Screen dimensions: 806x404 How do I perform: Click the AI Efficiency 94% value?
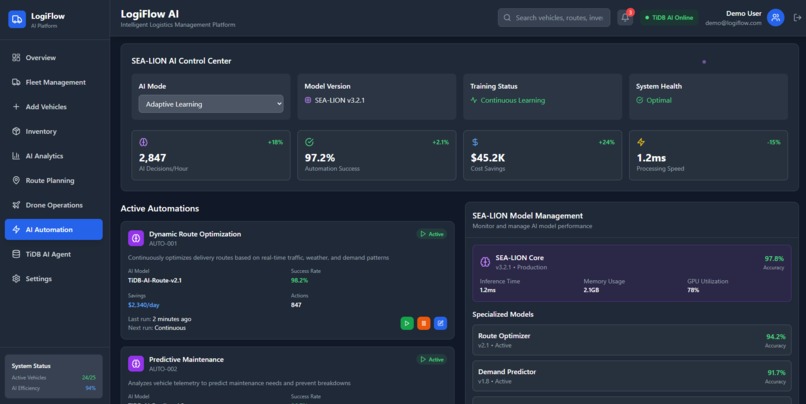(x=90, y=388)
